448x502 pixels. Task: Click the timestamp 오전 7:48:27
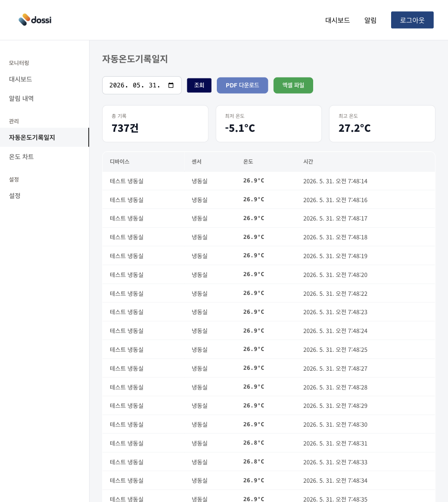(336, 368)
